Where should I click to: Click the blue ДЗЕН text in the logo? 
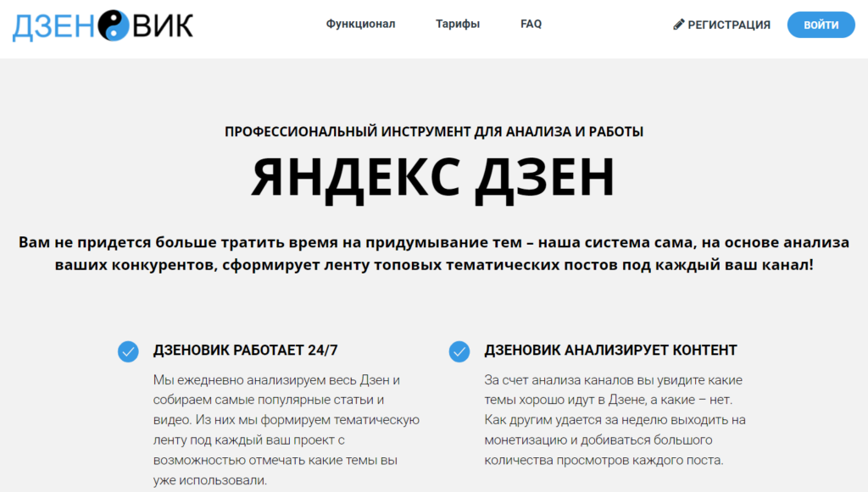tap(54, 26)
